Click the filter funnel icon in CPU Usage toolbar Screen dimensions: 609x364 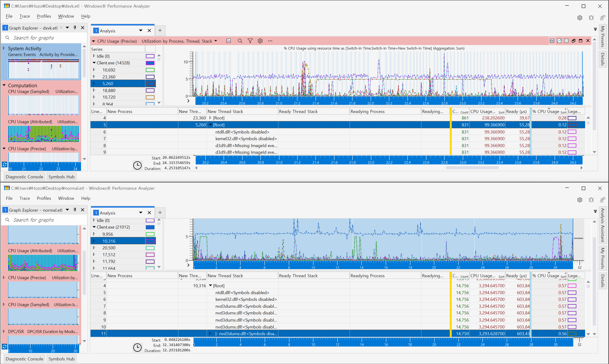click(250, 41)
